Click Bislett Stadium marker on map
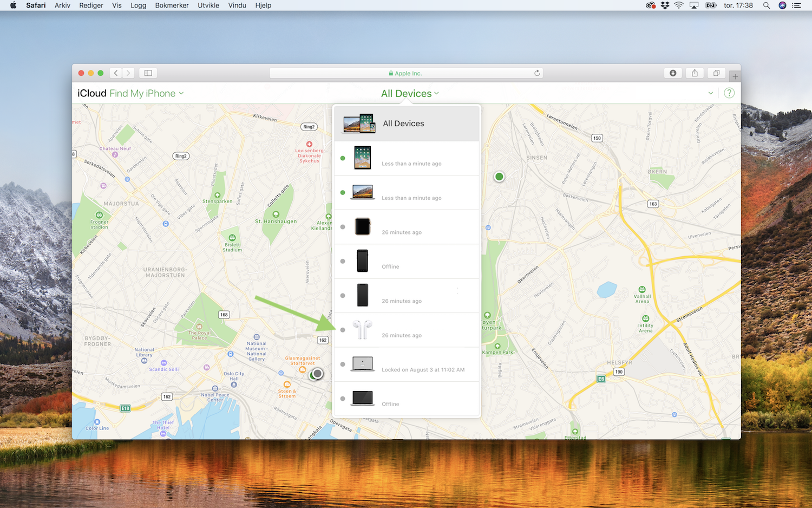This screenshot has height=508, width=812. [232, 238]
